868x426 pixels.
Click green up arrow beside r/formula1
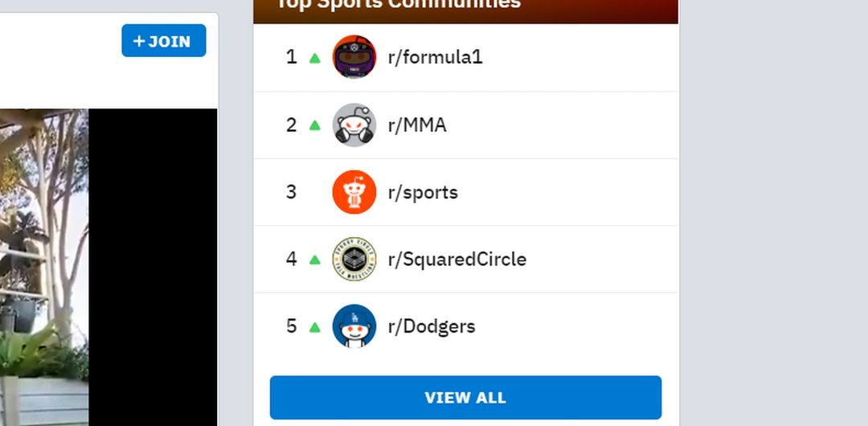pos(315,58)
